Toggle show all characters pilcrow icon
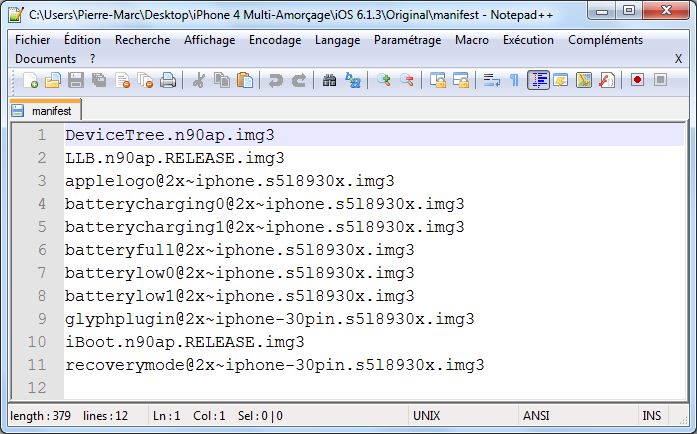 click(x=514, y=80)
